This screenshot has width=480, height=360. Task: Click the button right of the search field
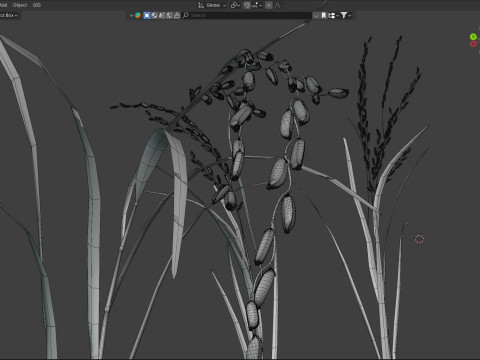point(316,15)
